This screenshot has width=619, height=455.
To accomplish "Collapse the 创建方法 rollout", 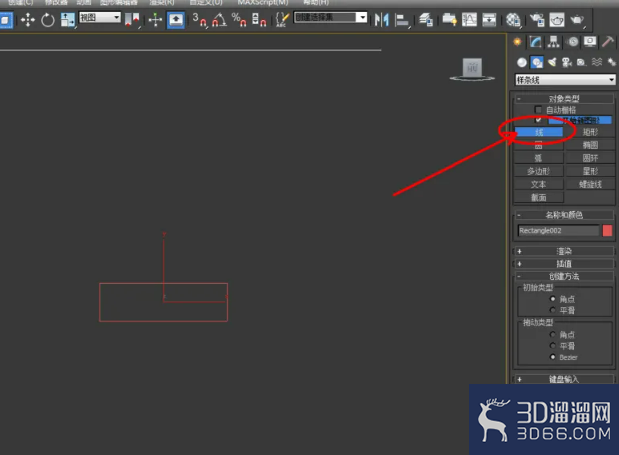I will click(564, 276).
